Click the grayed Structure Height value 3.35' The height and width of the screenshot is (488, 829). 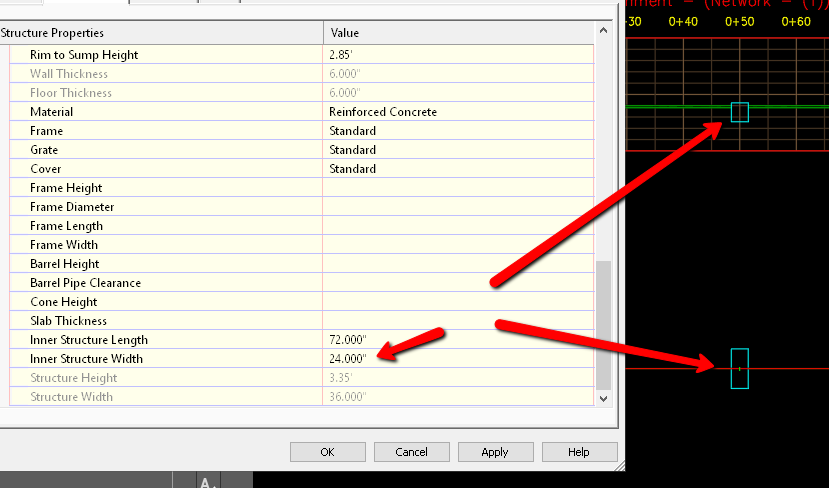coord(340,378)
